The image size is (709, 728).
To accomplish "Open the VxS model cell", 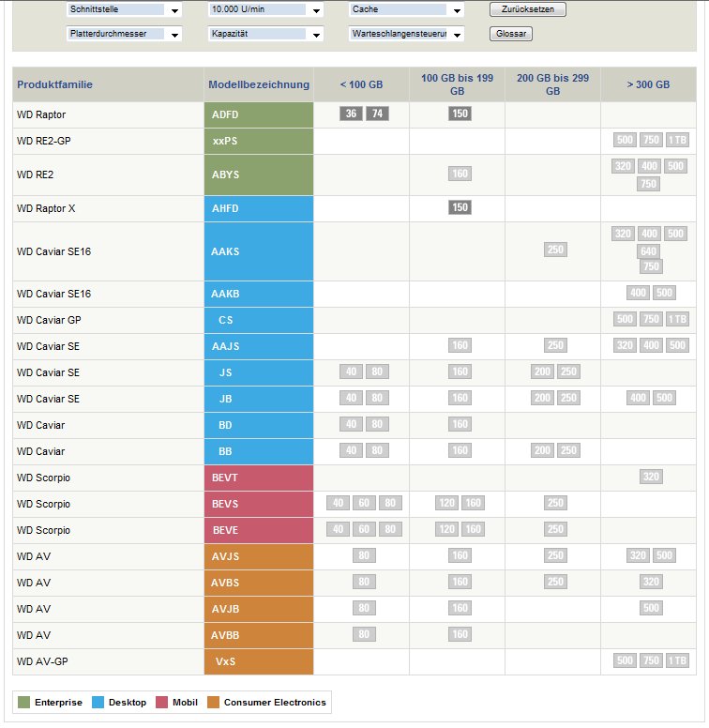I will point(259,661).
